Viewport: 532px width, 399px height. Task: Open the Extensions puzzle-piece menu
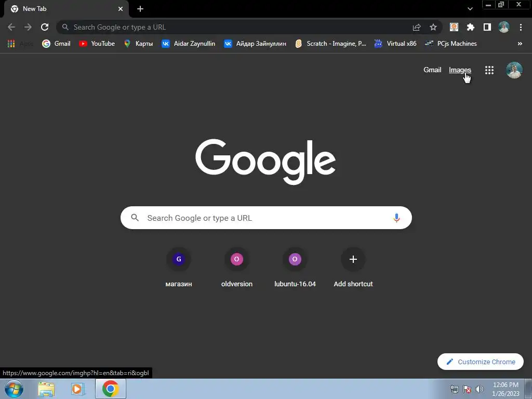[x=471, y=27]
